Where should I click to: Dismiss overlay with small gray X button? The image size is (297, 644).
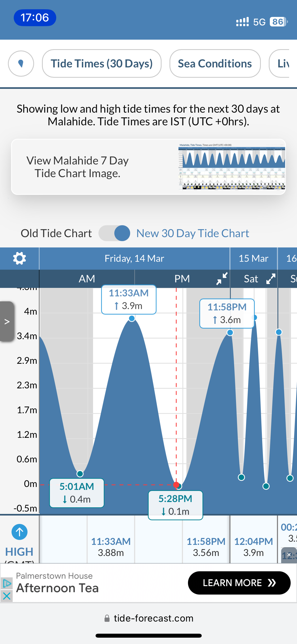click(289, 555)
